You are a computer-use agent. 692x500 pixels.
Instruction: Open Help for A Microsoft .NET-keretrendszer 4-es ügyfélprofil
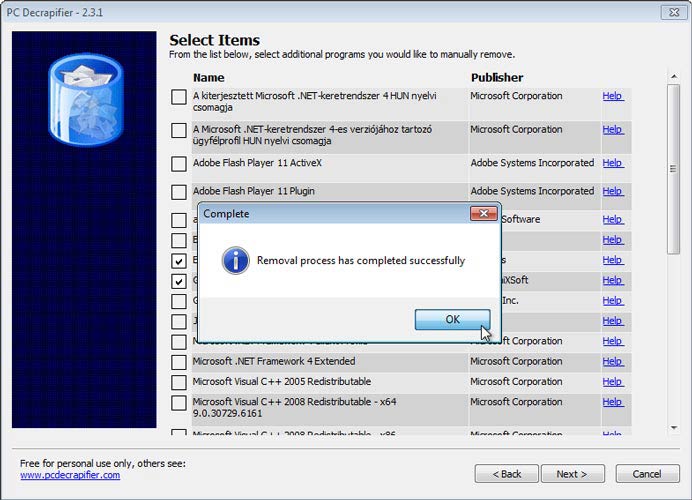[x=613, y=129]
